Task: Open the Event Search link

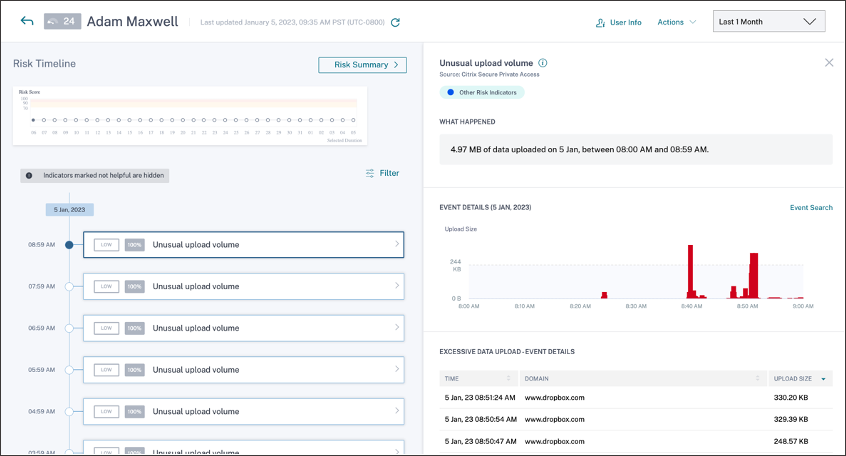Action: 811,208
